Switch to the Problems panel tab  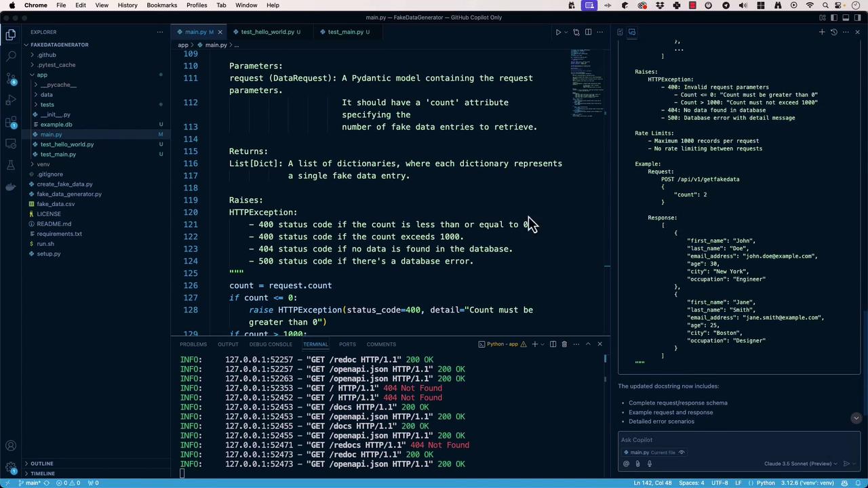193,344
